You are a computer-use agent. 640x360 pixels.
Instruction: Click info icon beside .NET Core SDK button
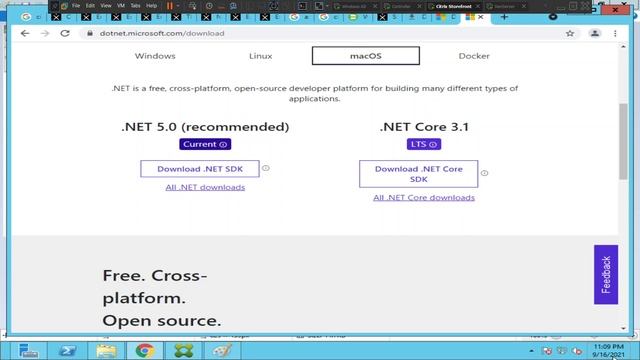pos(484,173)
